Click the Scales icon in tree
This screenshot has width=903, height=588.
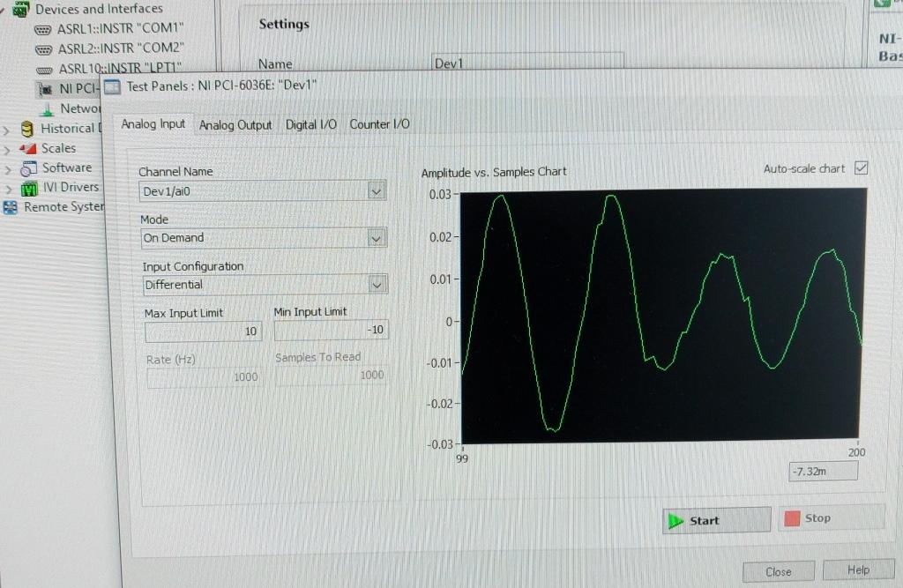[27, 149]
